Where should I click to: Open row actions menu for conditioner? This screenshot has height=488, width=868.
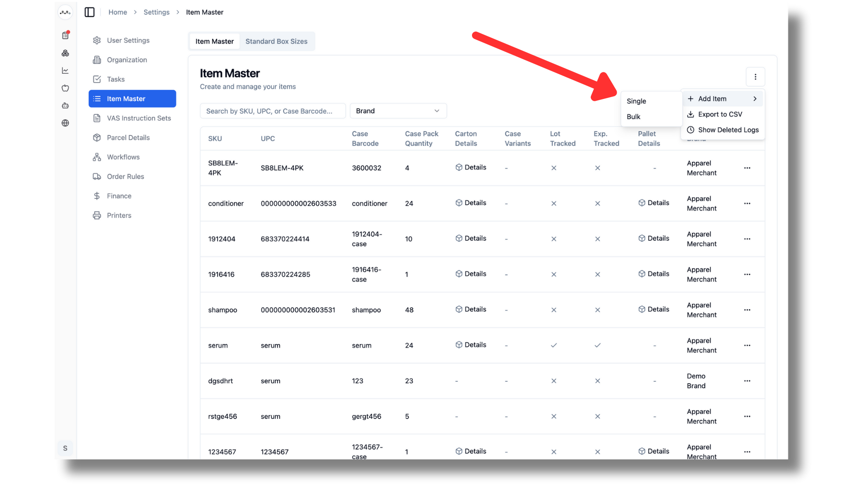coord(747,203)
